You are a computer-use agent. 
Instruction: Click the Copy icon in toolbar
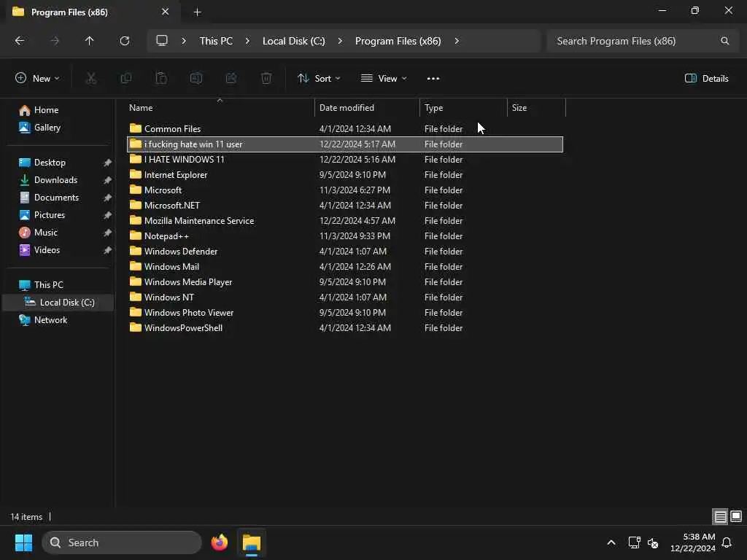pyautogui.click(x=125, y=78)
